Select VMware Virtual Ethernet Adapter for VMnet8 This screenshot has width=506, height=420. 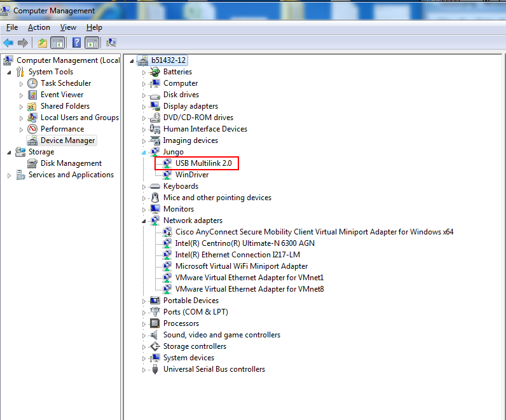(x=249, y=289)
